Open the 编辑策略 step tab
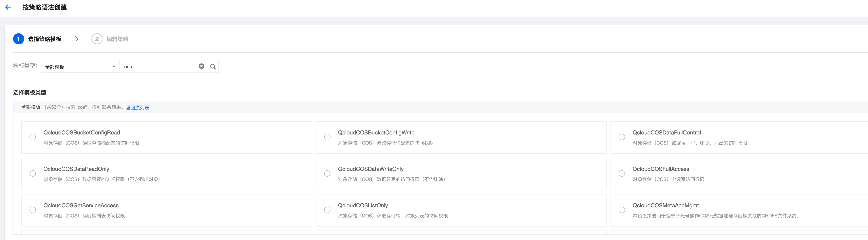This screenshot has width=868, height=240. pos(117,39)
